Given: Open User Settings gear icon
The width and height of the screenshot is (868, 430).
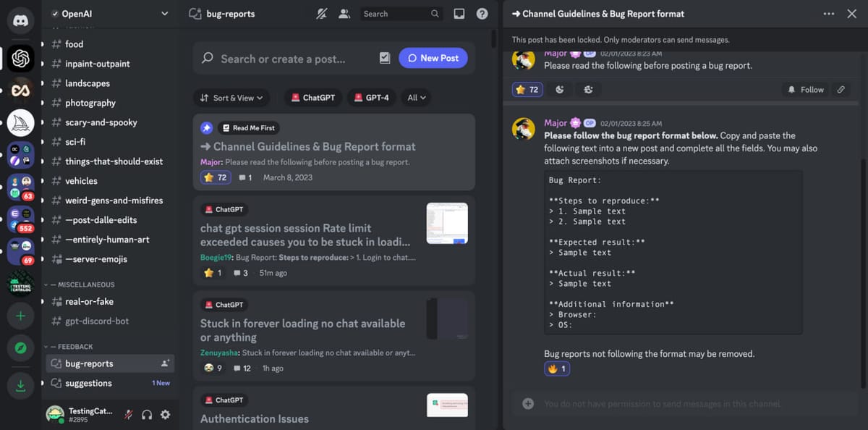Looking at the screenshot, I should click(x=164, y=415).
